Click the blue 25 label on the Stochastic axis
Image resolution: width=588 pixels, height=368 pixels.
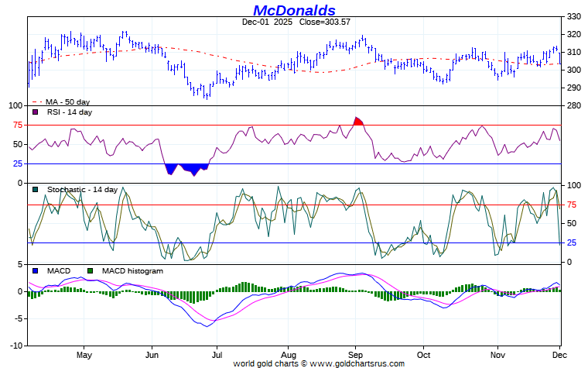572,242
